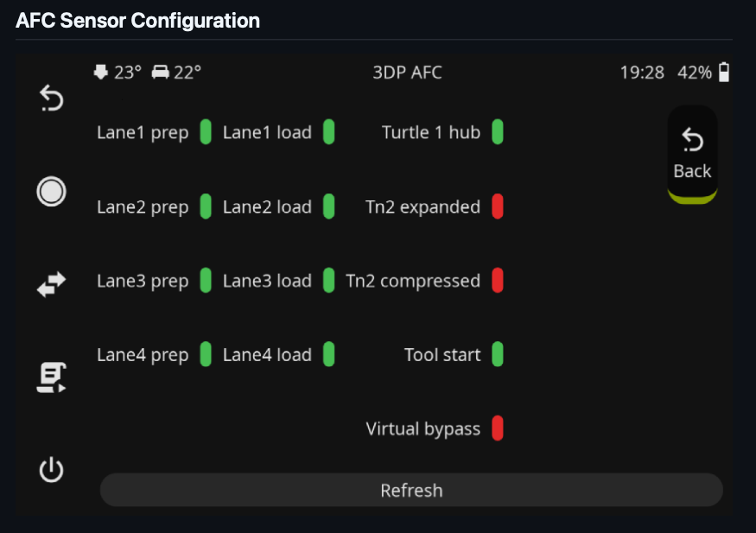The image size is (756, 533).
Task: Toggle the Lane4 prep sensor indicator
Action: tap(206, 354)
